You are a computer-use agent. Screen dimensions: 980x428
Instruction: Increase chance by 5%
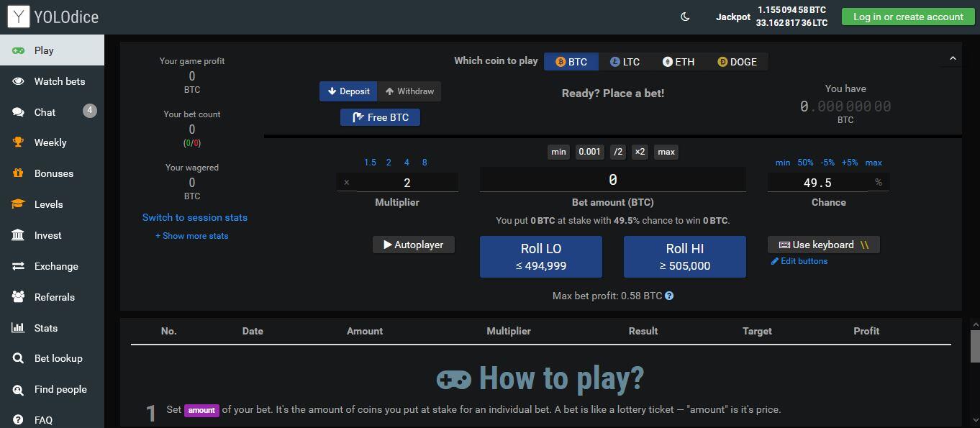(x=850, y=163)
